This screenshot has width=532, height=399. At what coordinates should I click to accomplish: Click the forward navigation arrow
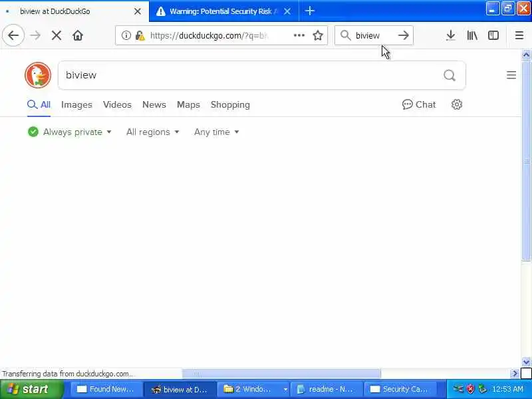click(35, 35)
